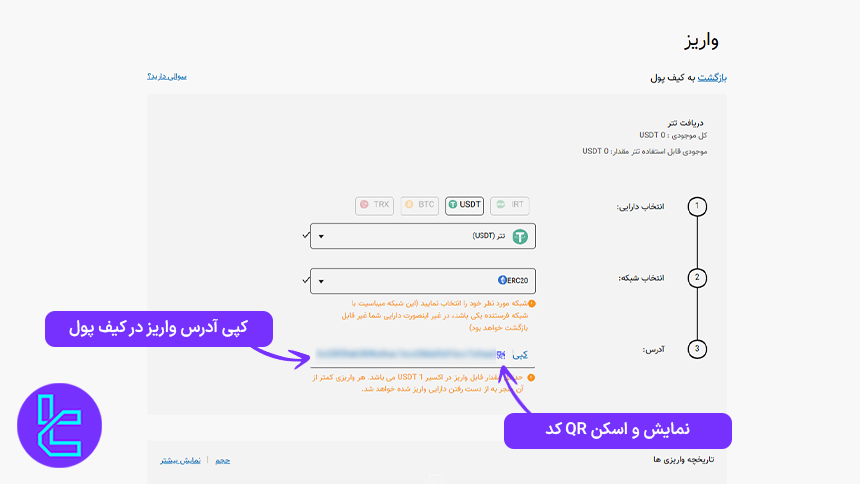Viewport: 860px width, 484px height.
Task: Select the TRX asset button
Action: click(375, 205)
